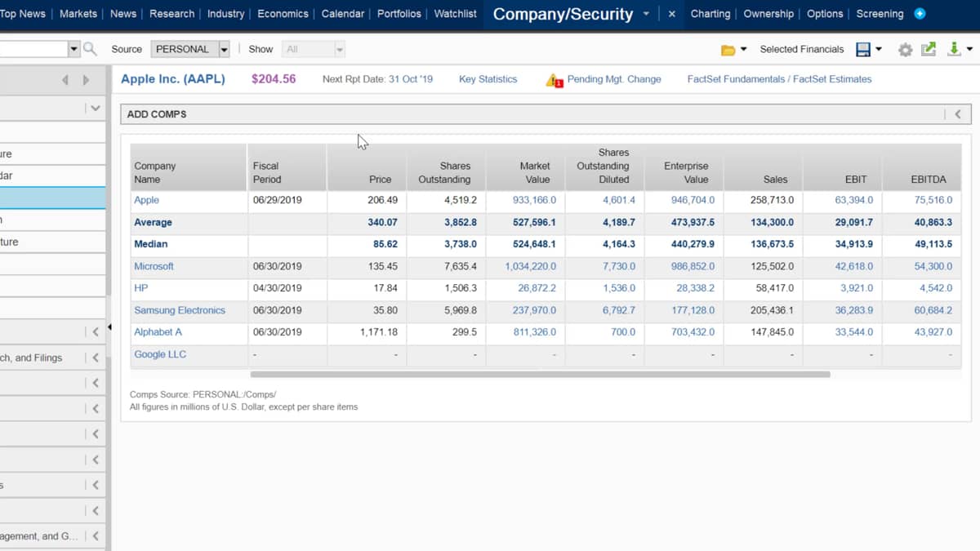Navigate forward with the right arrow
The height and width of the screenshot is (551, 980).
[x=86, y=80]
